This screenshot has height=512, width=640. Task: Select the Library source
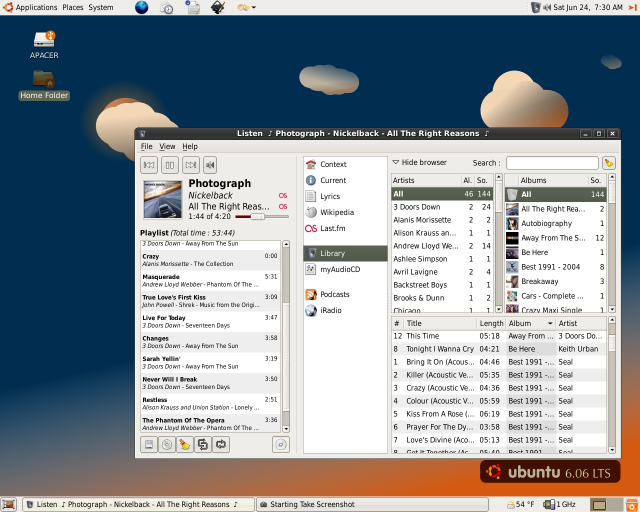(x=345, y=253)
